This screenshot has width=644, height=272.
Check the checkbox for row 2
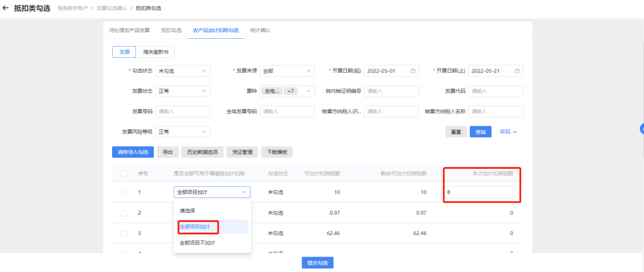click(x=123, y=213)
